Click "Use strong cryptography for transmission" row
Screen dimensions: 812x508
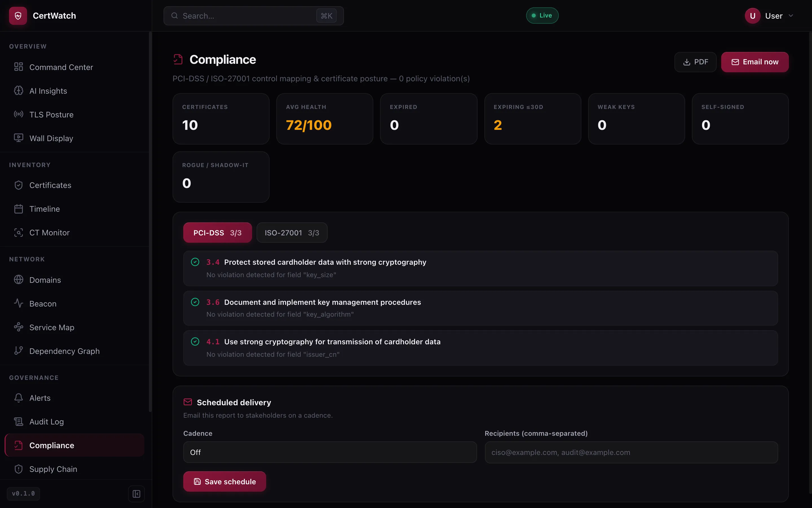[x=480, y=348]
